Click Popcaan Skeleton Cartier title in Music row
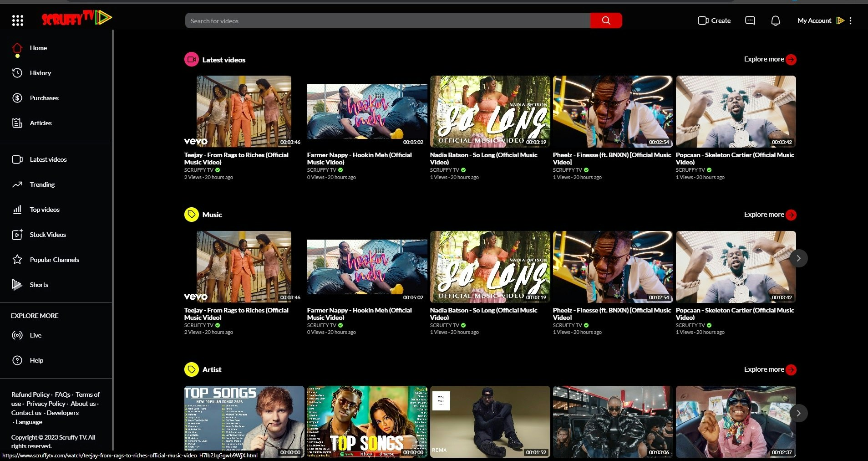868x461 pixels. coord(735,314)
